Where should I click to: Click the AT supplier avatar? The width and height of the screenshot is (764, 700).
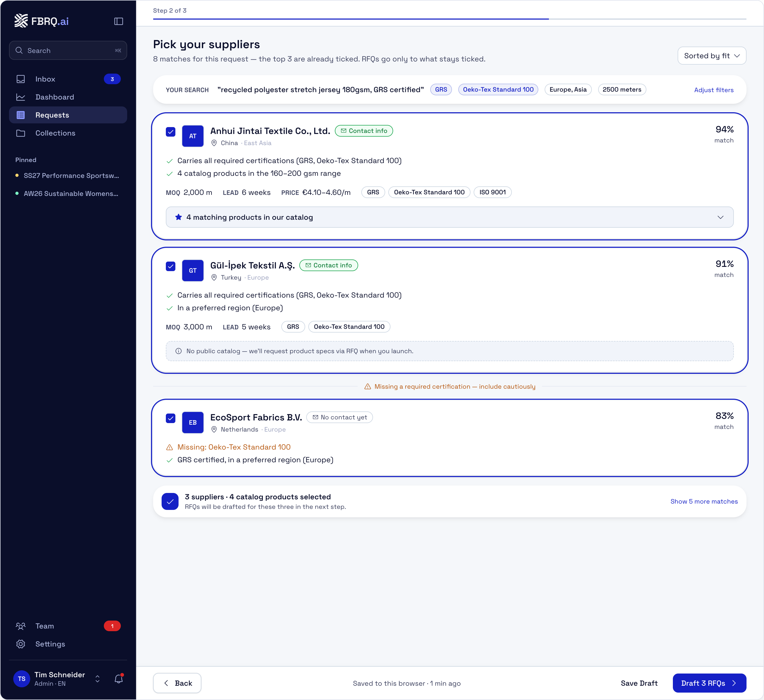click(193, 136)
